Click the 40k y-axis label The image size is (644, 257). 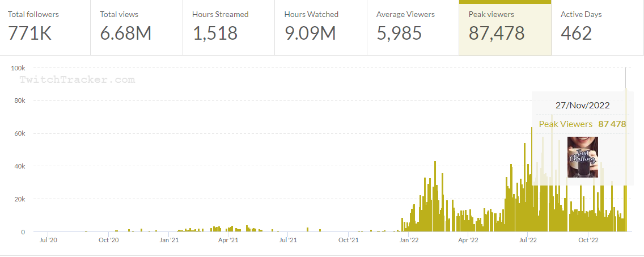[x=19, y=167]
